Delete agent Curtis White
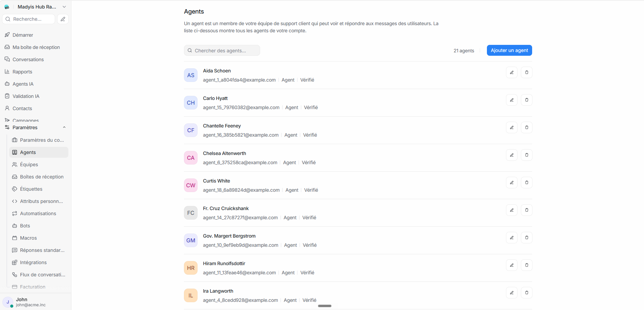The height and width of the screenshot is (310, 644). (x=527, y=183)
